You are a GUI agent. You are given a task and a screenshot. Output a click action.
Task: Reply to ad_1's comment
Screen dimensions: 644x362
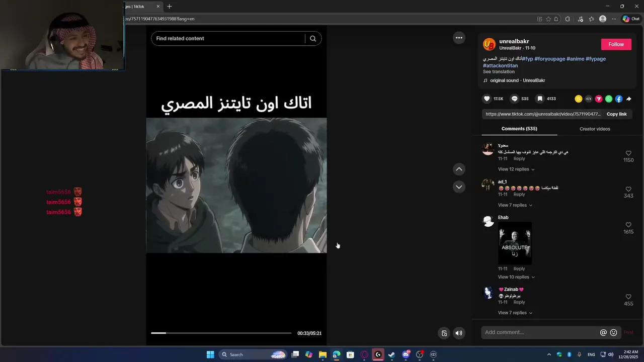click(x=519, y=195)
